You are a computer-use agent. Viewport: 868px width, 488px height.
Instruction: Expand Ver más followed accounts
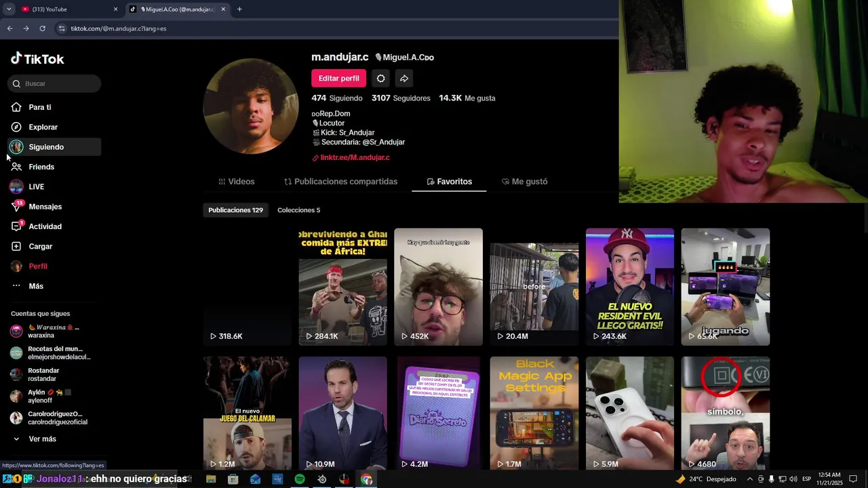pos(42,439)
